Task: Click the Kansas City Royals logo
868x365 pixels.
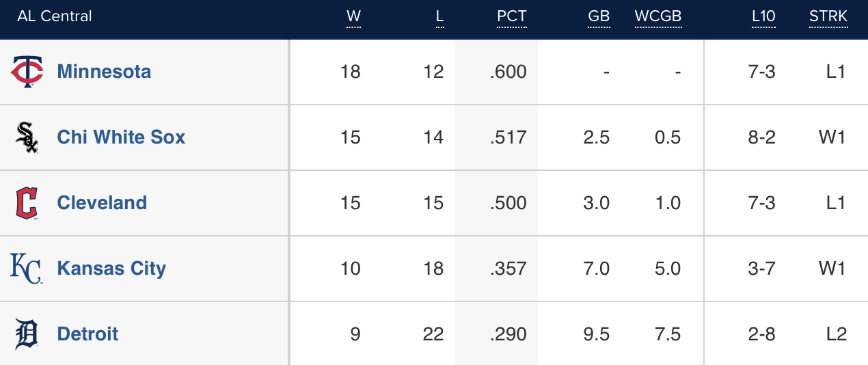Action: (27, 269)
